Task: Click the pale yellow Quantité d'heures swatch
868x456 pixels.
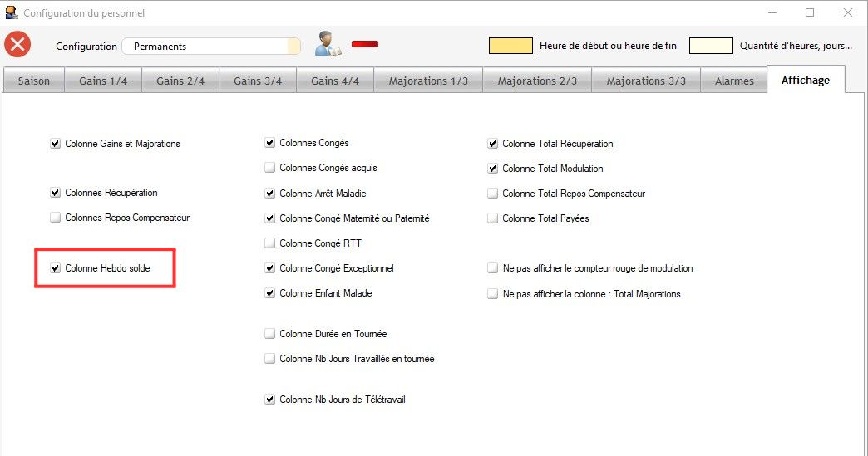Action: (x=711, y=47)
